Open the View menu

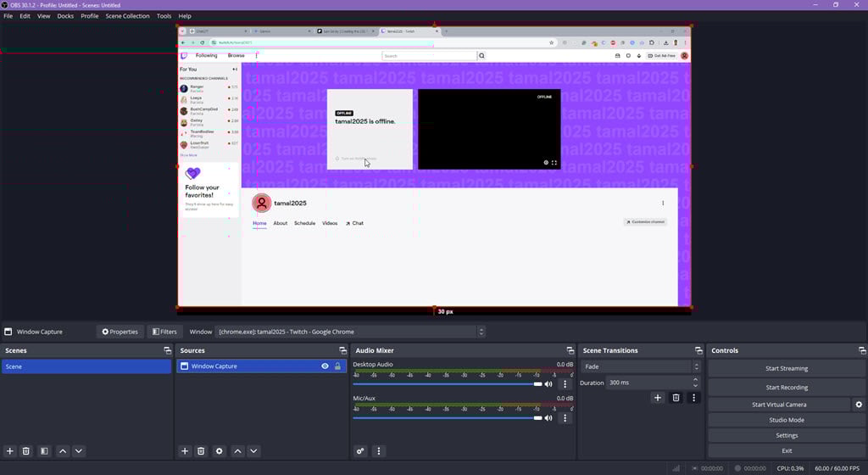click(x=44, y=16)
